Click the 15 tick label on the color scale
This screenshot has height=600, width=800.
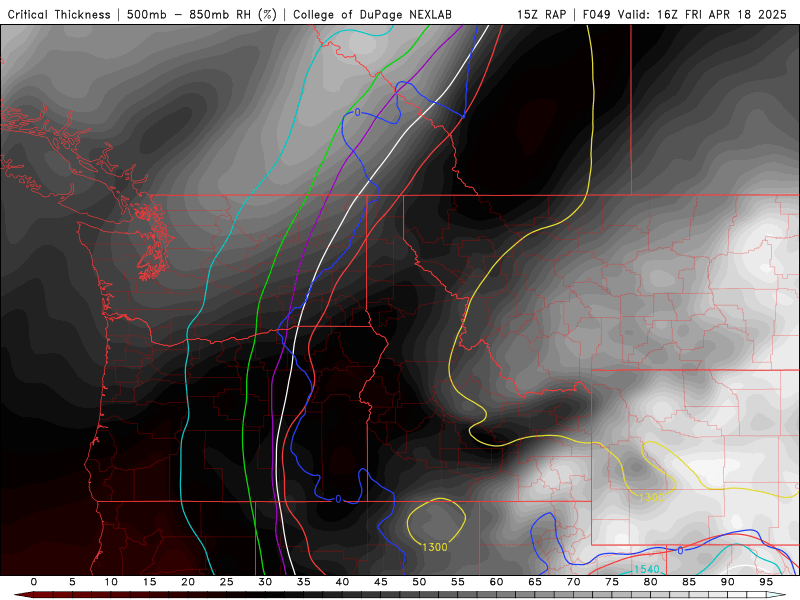[149, 582]
